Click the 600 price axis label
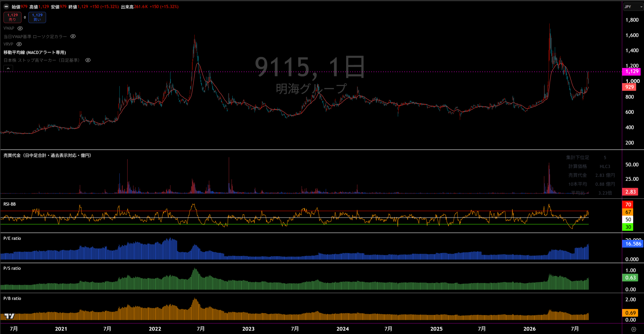 tap(630, 112)
